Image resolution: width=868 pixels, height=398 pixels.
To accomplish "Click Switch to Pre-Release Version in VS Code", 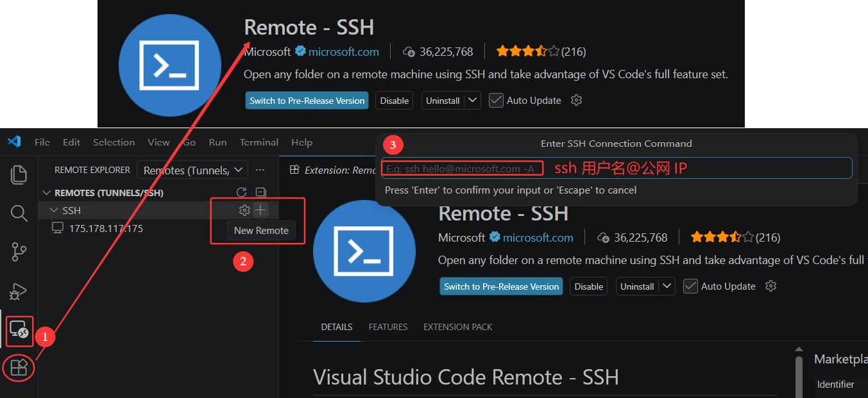I will tap(501, 286).
